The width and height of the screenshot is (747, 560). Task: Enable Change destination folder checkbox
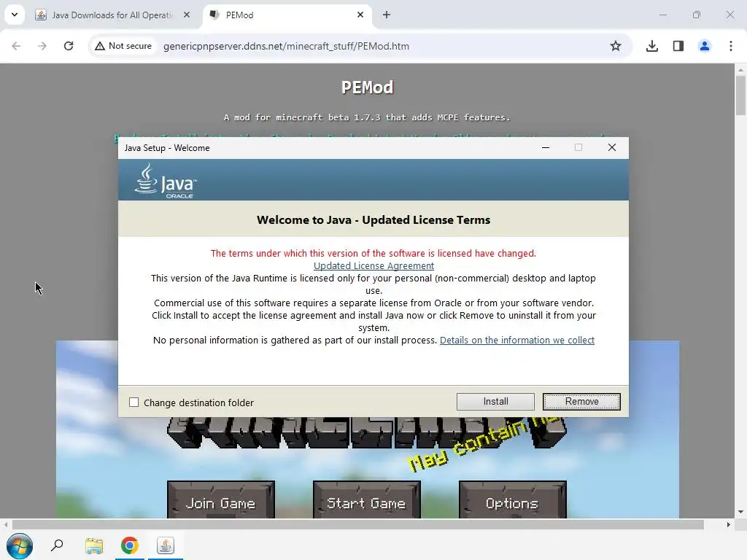tap(134, 402)
